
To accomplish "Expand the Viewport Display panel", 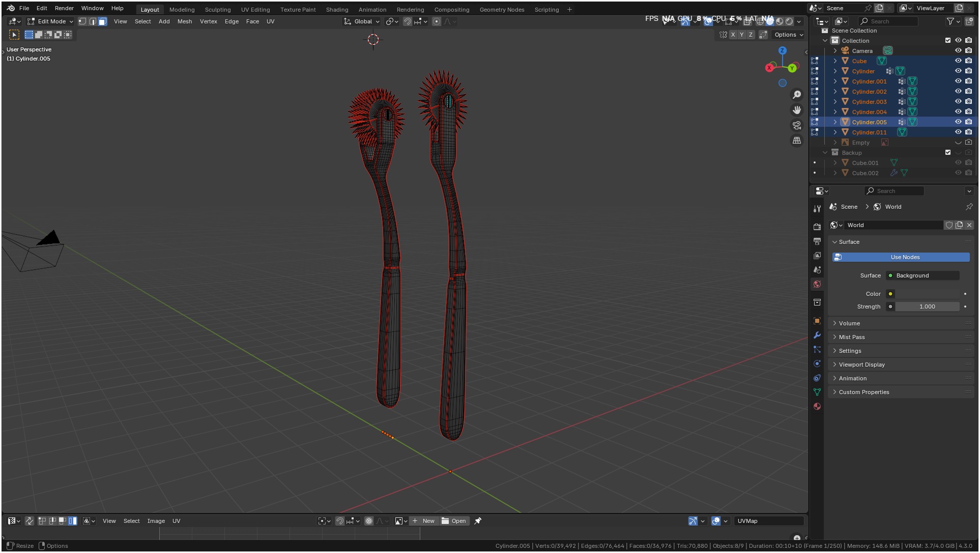I will [861, 365].
